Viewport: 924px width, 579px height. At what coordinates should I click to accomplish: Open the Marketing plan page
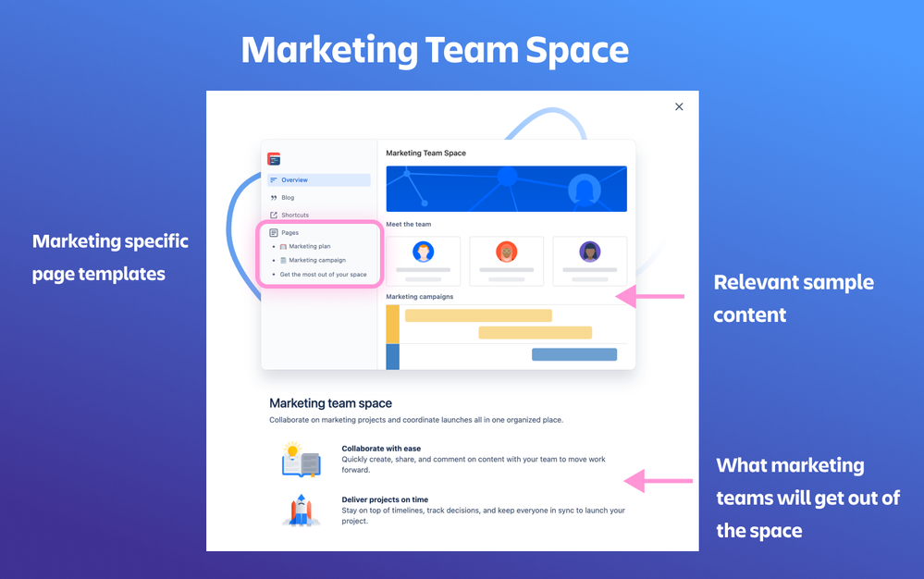click(x=309, y=246)
